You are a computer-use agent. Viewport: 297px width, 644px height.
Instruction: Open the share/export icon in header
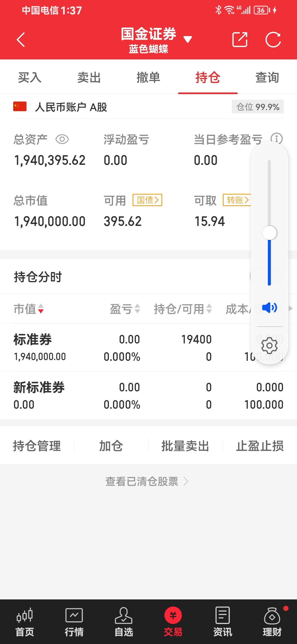click(x=240, y=40)
